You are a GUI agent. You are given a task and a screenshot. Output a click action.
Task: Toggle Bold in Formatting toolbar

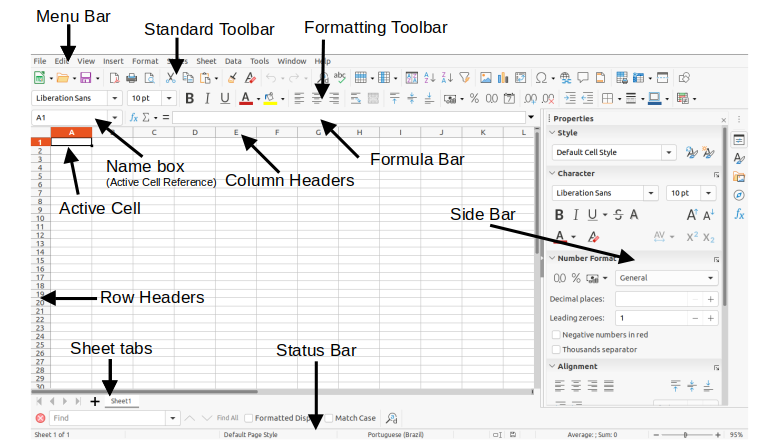190,99
